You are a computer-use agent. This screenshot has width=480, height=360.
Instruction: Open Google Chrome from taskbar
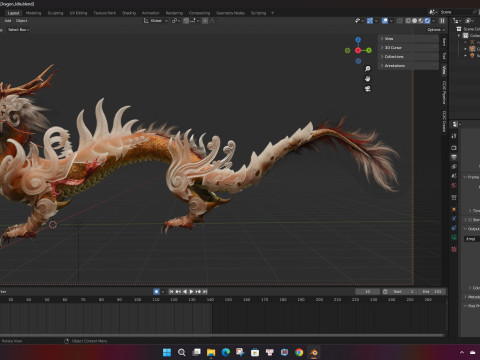pyautogui.click(x=299, y=352)
